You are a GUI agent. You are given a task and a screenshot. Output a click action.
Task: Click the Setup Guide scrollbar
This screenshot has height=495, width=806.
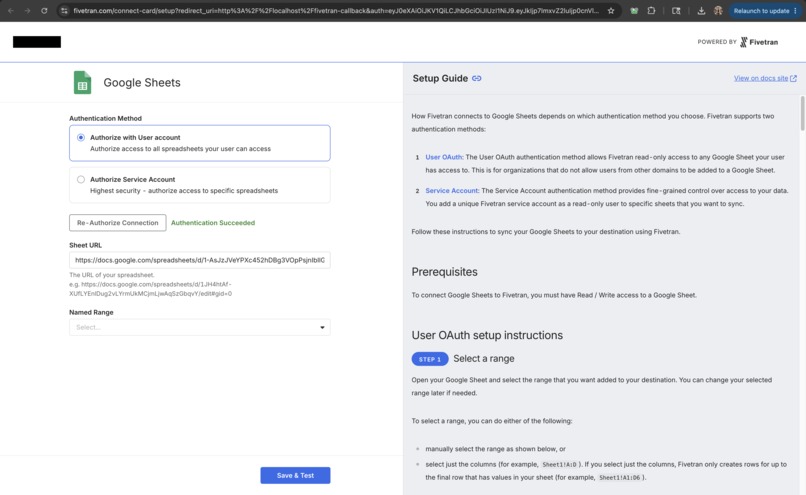coord(802,114)
